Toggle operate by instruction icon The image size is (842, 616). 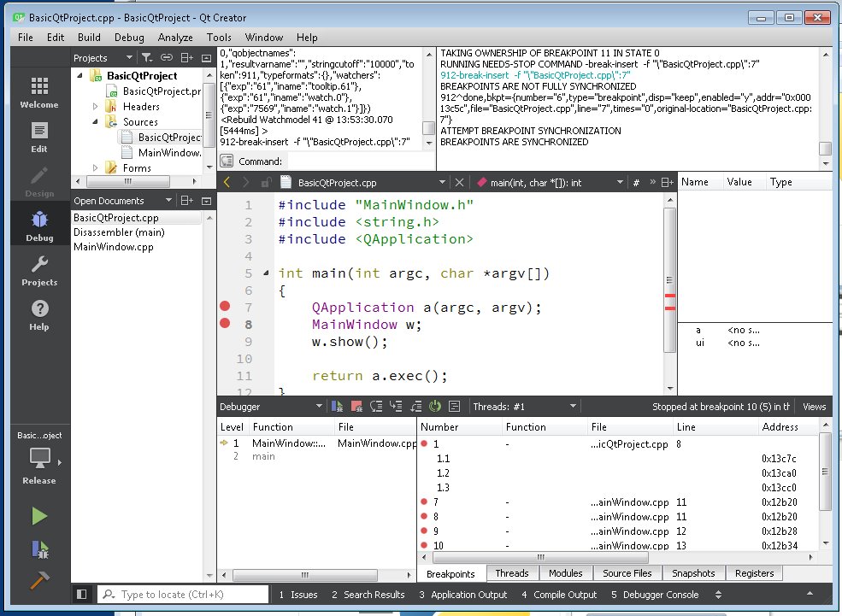(454, 406)
